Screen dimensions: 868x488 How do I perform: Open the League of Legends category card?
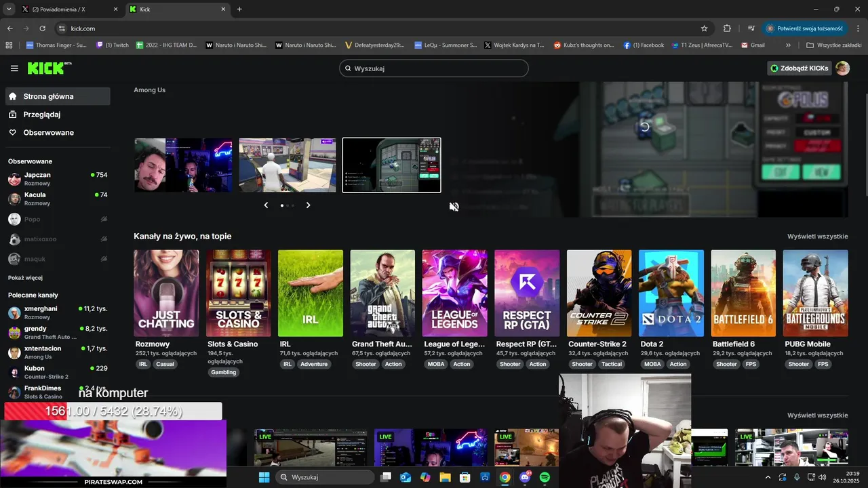tap(454, 293)
